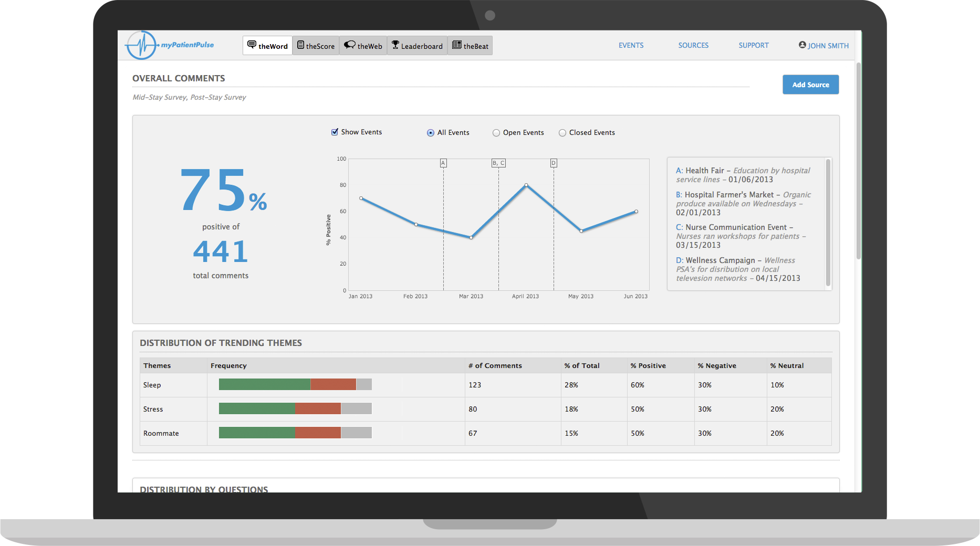This screenshot has height=546, width=980.
Task: Select the All Events radio button
Action: [x=431, y=133]
